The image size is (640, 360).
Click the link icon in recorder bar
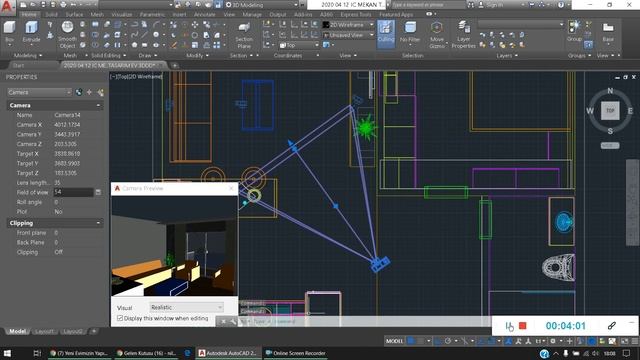(x=611, y=325)
